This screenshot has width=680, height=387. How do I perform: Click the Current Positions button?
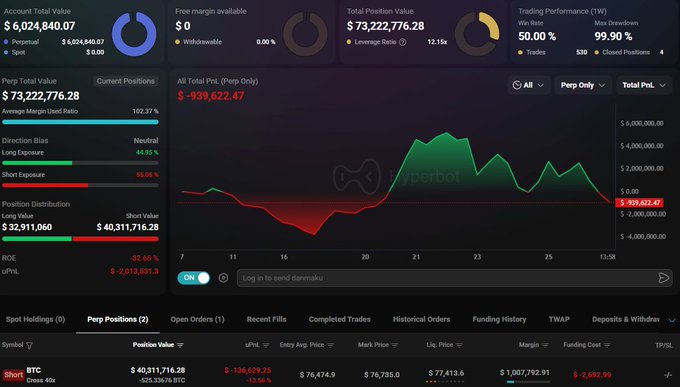[126, 81]
